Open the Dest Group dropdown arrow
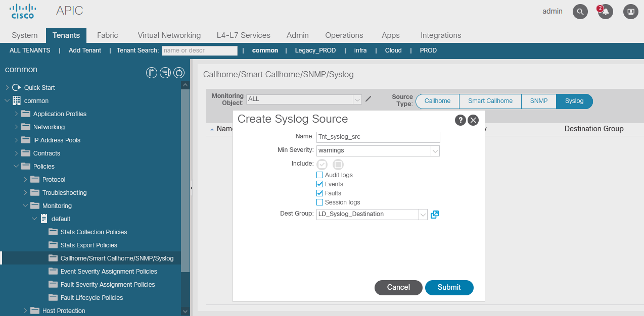The width and height of the screenshot is (644, 316). 423,215
